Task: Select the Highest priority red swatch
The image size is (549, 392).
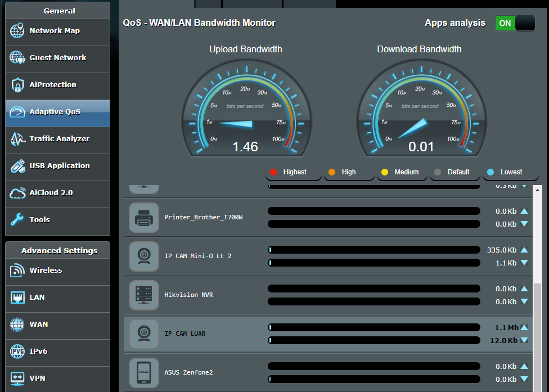Action: (x=274, y=172)
